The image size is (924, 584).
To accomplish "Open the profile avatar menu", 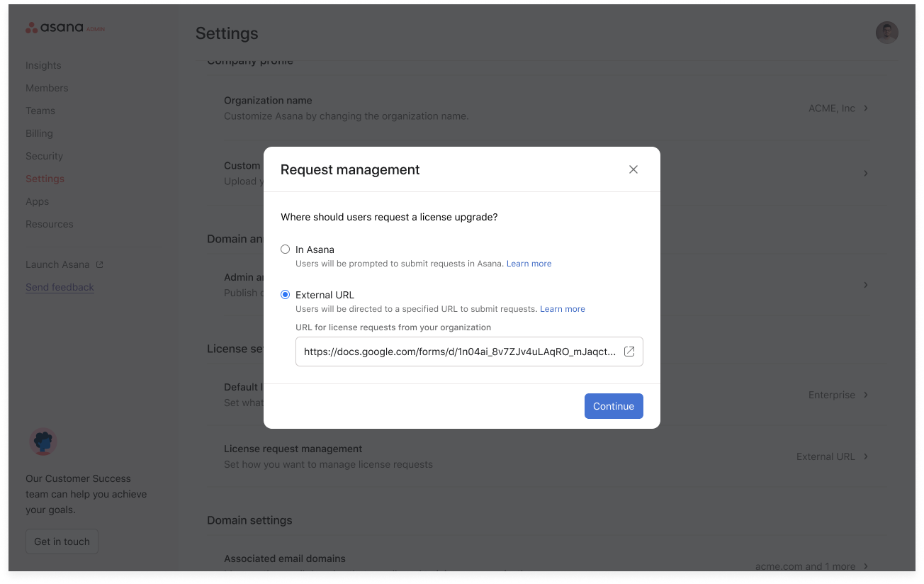I will 886,32.
